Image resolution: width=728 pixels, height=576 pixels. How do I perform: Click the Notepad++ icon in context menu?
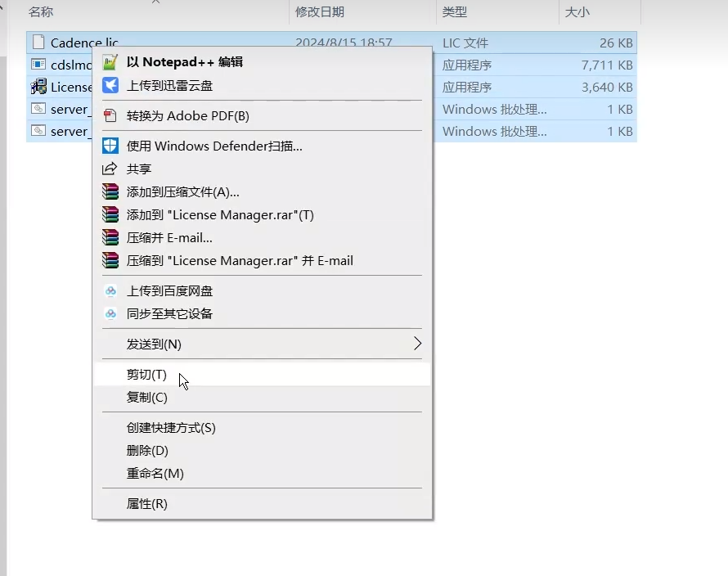coord(110,62)
